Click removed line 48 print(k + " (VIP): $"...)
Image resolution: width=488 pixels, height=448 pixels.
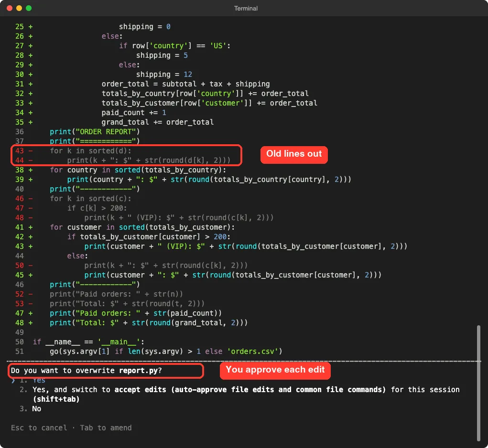pyautogui.click(x=179, y=218)
